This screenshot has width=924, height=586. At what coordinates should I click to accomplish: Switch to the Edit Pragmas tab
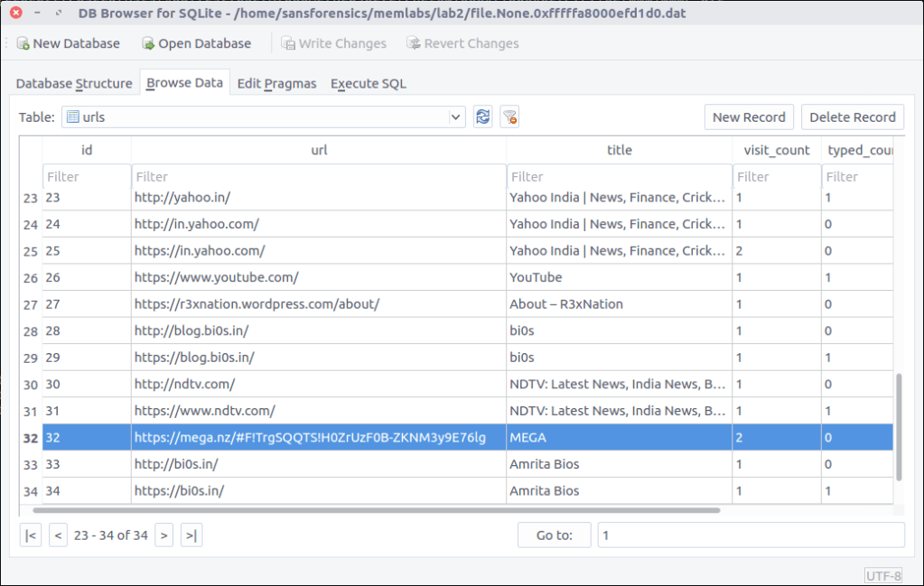(x=276, y=83)
